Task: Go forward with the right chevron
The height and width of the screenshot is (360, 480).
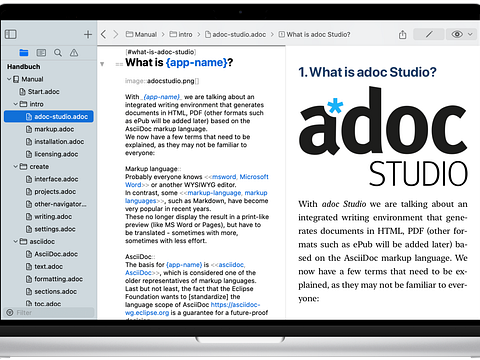Action: pyautogui.click(x=116, y=34)
